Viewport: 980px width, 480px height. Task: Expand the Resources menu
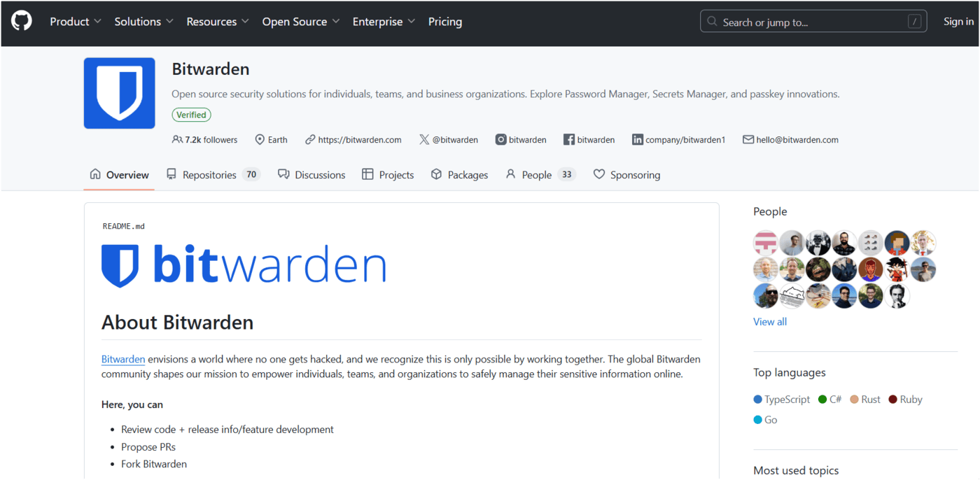[218, 22]
